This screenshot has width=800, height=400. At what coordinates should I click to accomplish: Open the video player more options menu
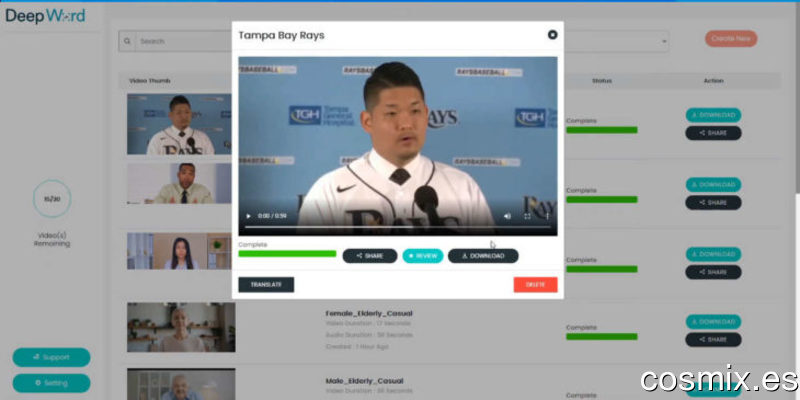point(547,216)
